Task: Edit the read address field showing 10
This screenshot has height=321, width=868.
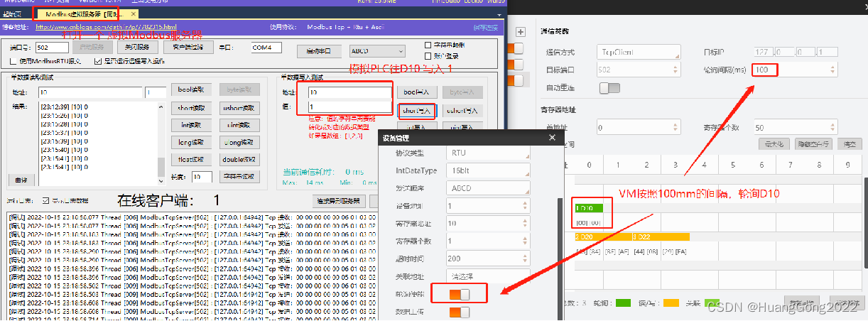Action: (91, 92)
